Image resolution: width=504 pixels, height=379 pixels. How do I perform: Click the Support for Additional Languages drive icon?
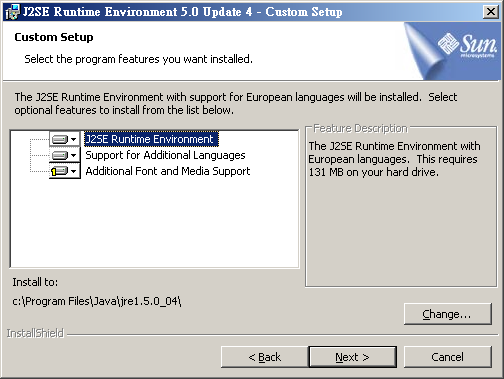pos(60,155)
